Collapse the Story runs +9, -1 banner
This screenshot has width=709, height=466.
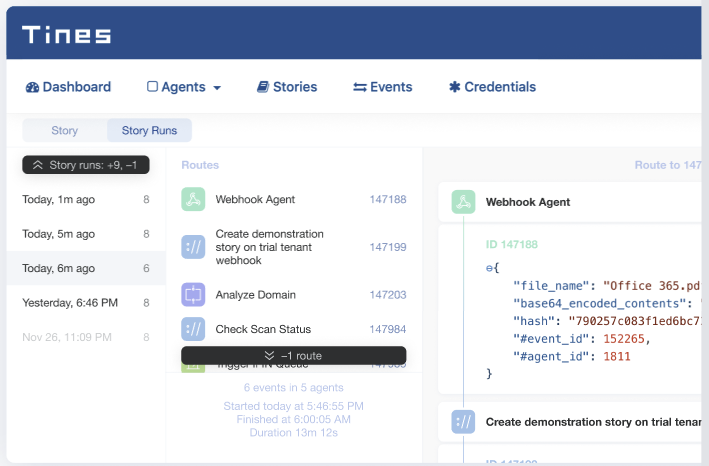tap(86, 165)
